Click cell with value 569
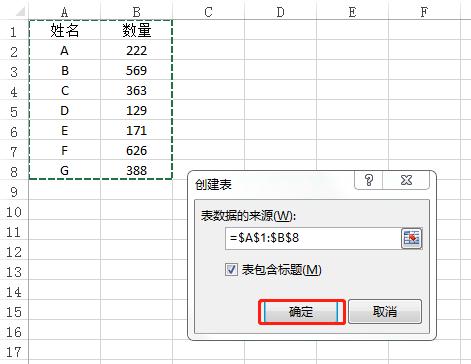This screenshot has width=471, height=364. (x=136, y=70)
